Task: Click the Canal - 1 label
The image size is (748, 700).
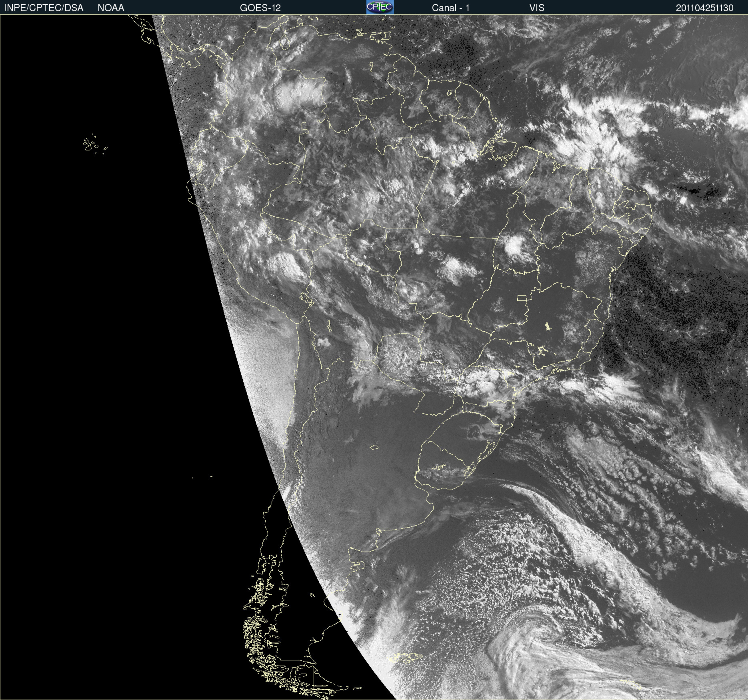Action: click(x=451, y=8)
